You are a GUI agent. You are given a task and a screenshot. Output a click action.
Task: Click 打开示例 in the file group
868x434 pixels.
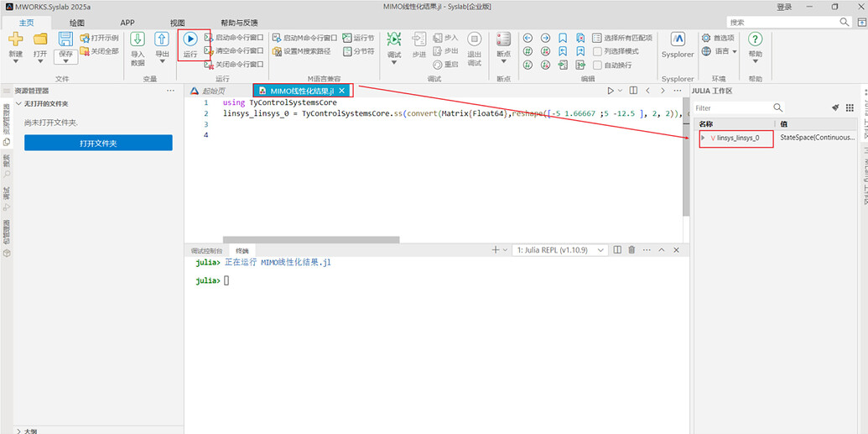coord(99,39)
